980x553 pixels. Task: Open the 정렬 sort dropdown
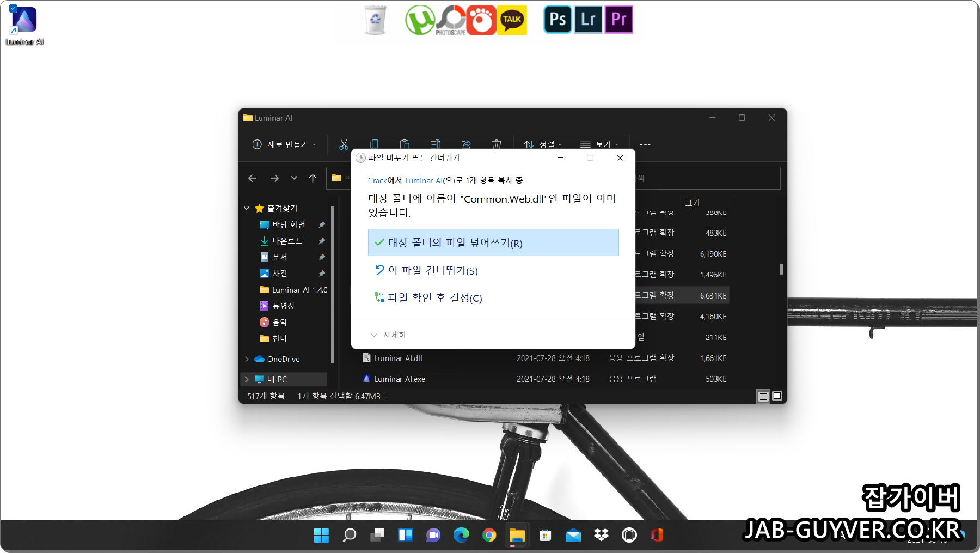[543, 144]
